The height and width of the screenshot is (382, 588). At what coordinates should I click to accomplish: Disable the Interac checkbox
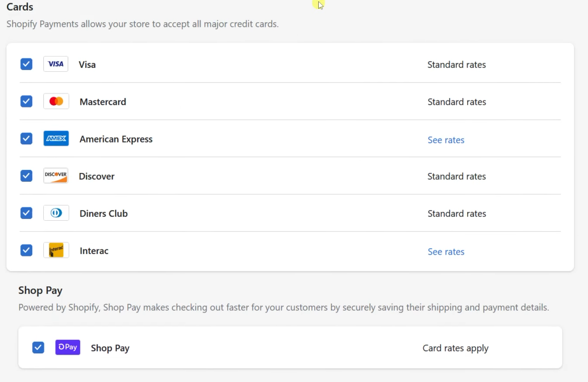click(x=26, y=251)
